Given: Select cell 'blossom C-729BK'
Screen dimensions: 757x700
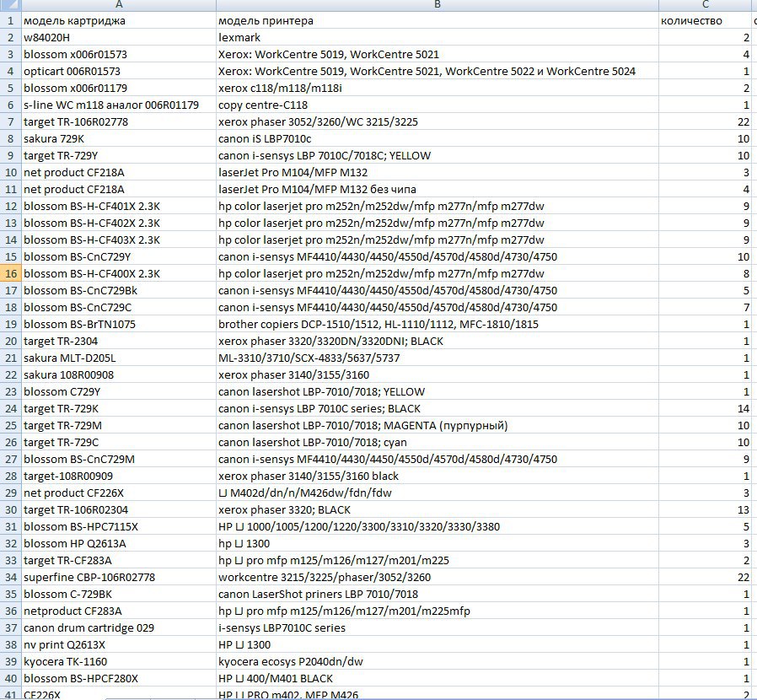Looking at the screenshot, I should click(119, 595).
